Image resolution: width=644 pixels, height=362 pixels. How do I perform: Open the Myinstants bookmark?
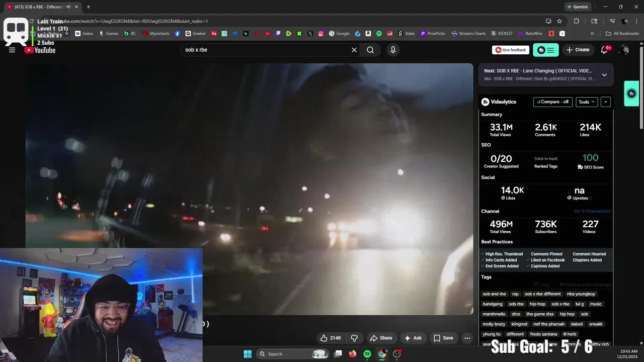[156, 33]
